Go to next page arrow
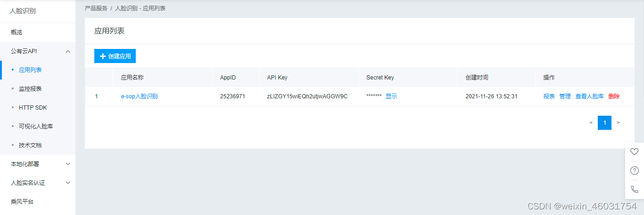The width and height of the screenshot is (644, 215). coord(618,123)
